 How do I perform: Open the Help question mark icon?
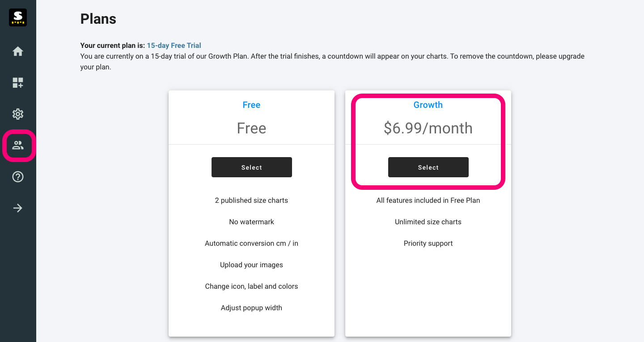click(18, 177)
